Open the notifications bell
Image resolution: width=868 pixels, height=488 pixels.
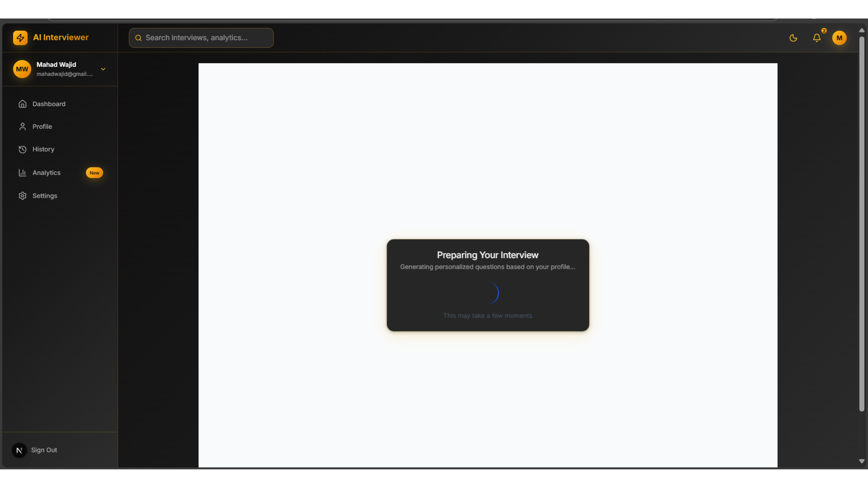pyautogui.click(x=816, y=38)
